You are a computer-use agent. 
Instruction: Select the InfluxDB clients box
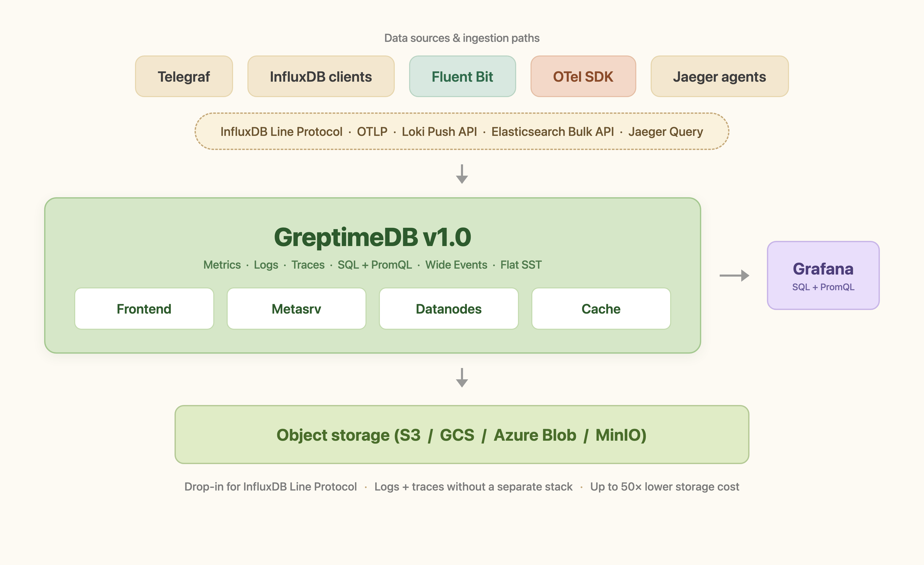(321, 77)
